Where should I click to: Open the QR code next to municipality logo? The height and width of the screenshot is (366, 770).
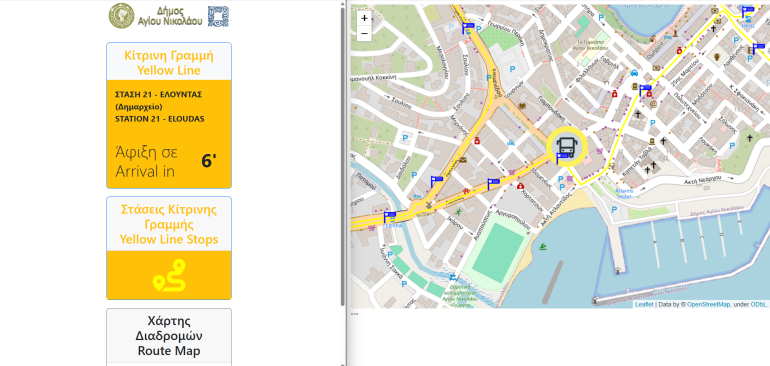pyautogui.click(x=218, y=16)
